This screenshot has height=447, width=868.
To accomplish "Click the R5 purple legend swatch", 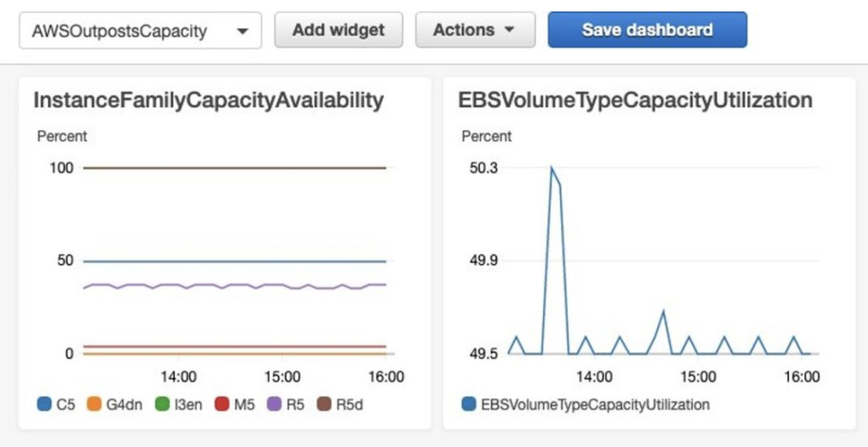I will click(274, 405).
